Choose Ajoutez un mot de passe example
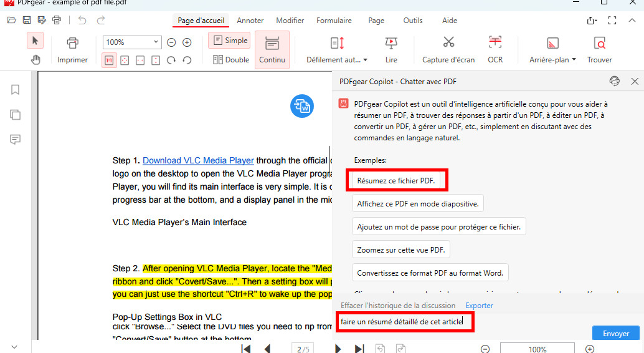This screenshot has height=353, width=644. tap(438, 226)
